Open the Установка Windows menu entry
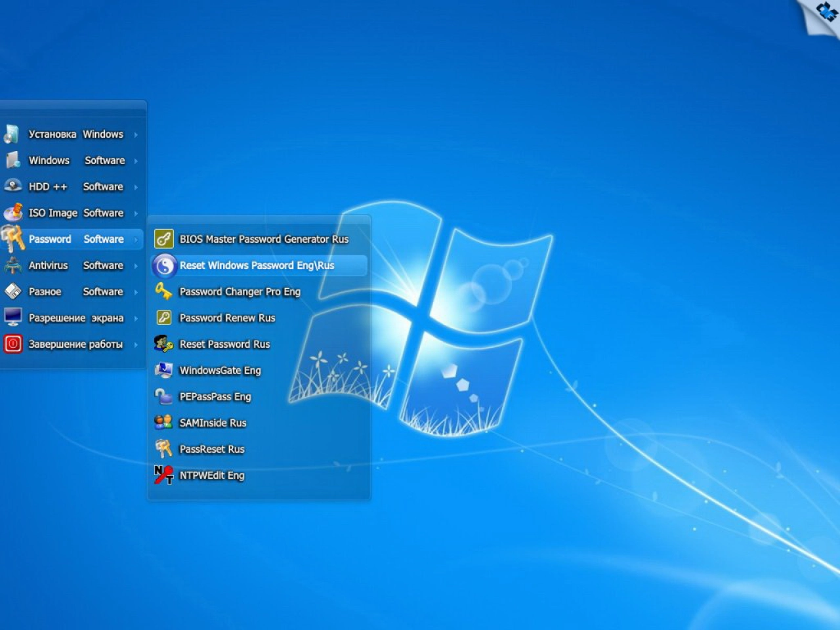Viewport: 840px width, 630px height. click(x=72, y=134)
